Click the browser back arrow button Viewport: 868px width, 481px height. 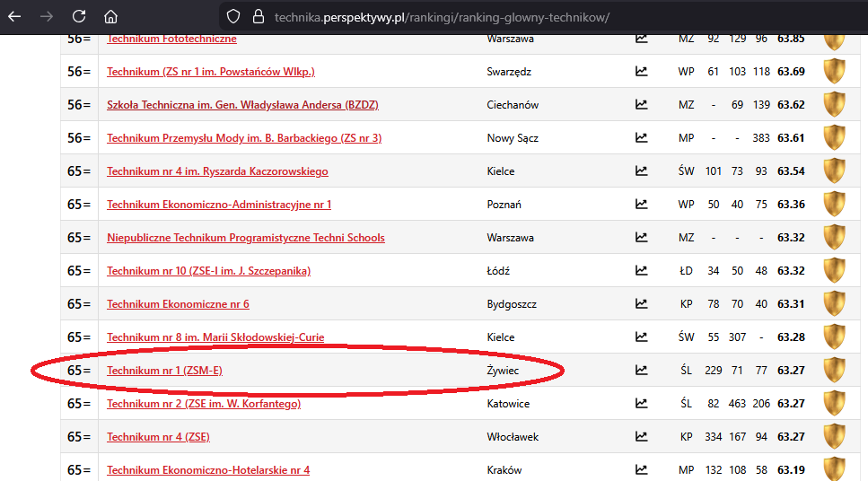[14, 16]
